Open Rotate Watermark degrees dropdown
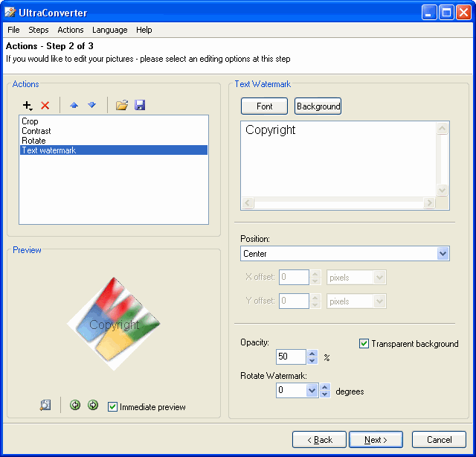 point(312,391)
